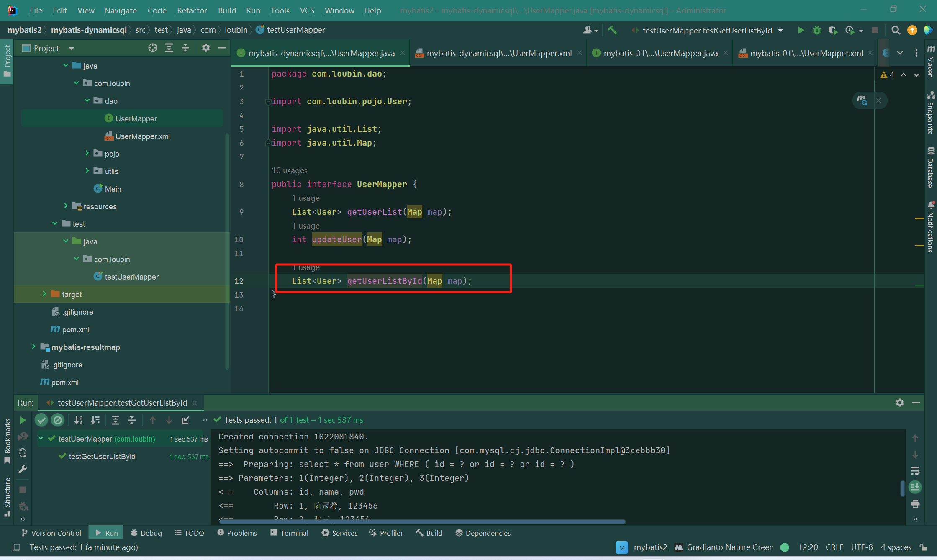Rerun the test with green play icon
Image resolution: width=937 pixels, height=560 pixels.
23,420
